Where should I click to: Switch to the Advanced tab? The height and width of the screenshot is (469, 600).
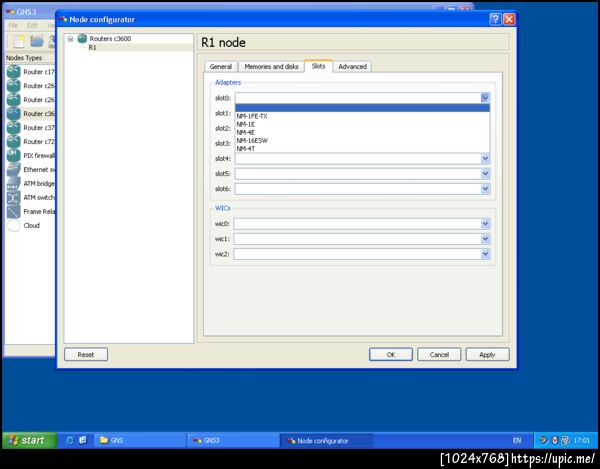(x=352, y=67)
